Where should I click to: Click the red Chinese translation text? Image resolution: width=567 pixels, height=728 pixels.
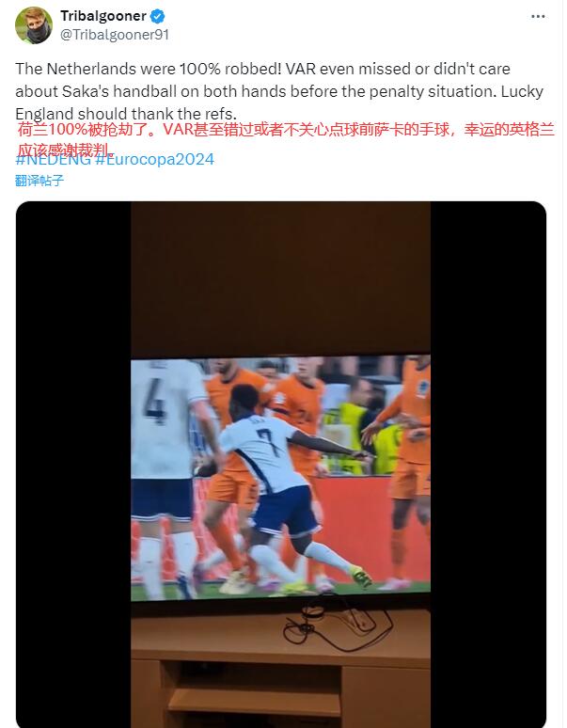(x=286, y=139)
